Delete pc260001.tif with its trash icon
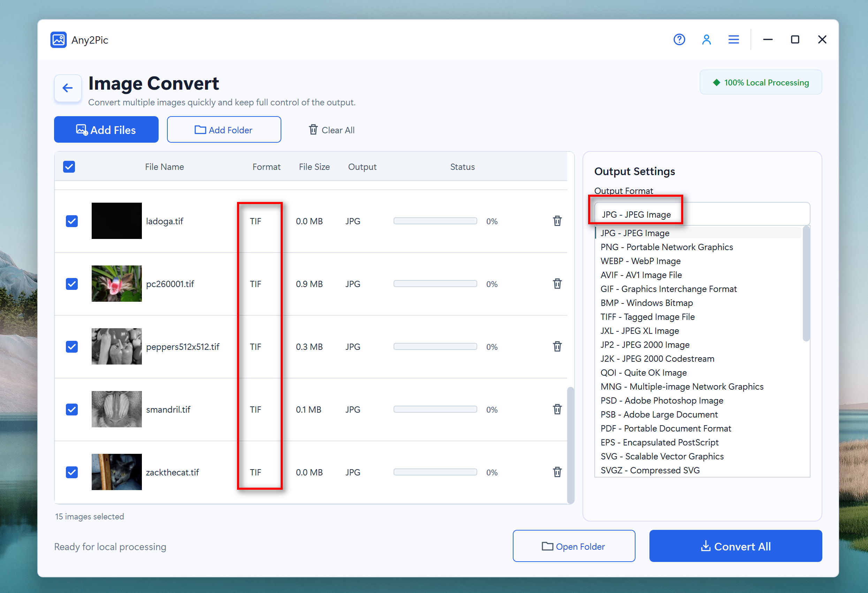 pyautogui.click(x=557, y=284)
